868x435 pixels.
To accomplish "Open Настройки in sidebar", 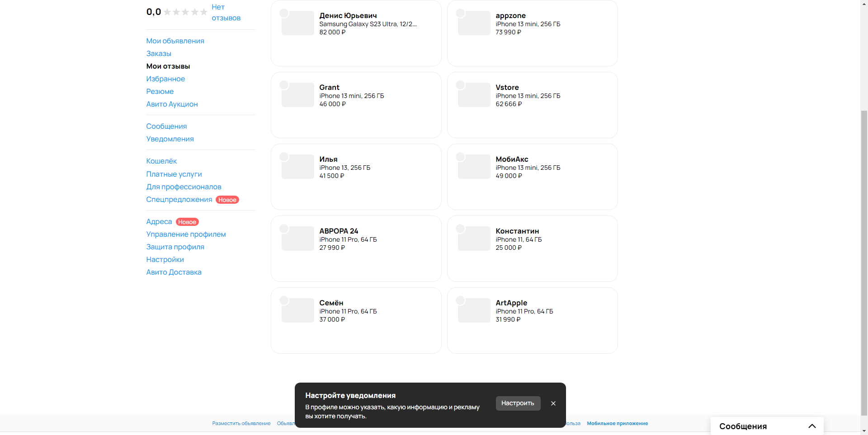I will [165, 260].
